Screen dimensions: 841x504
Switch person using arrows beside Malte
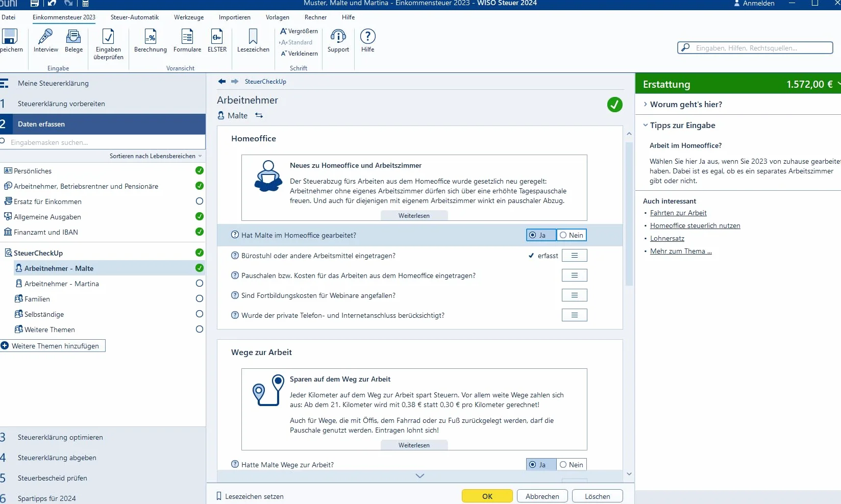259,116
